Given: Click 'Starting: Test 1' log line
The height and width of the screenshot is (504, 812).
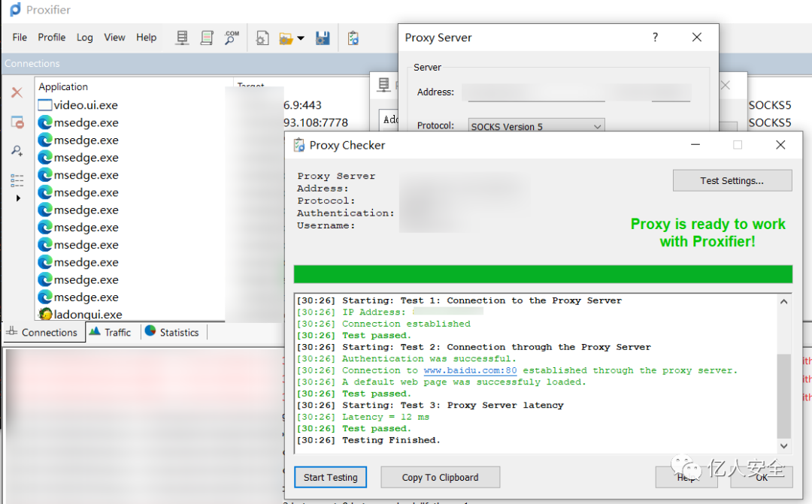Looking at the screenshot, I should pos(459,300).
